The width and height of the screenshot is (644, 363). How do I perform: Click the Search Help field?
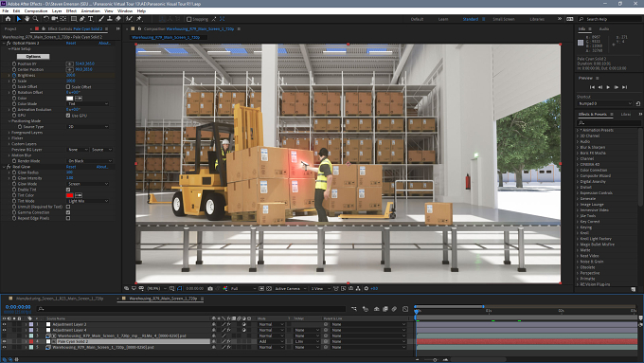point(609,19)
